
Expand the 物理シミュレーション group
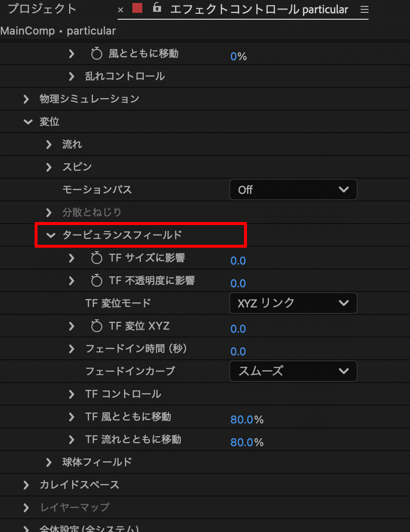(x=26, y=99)
